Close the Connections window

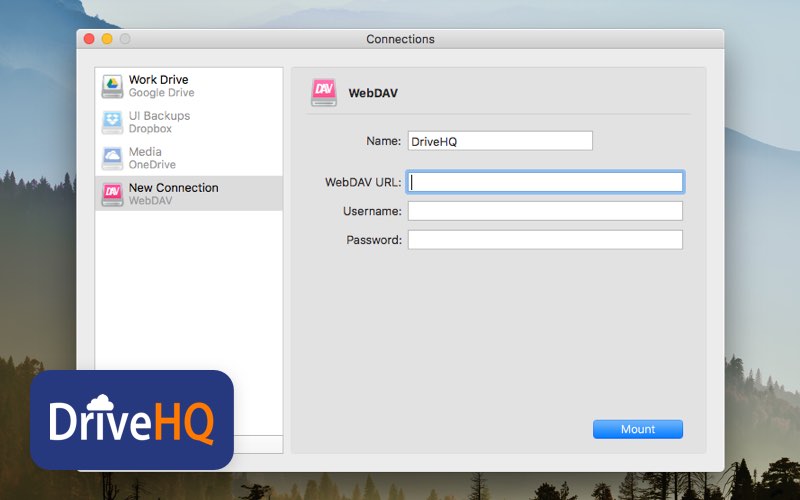click(x=89, y=39)
